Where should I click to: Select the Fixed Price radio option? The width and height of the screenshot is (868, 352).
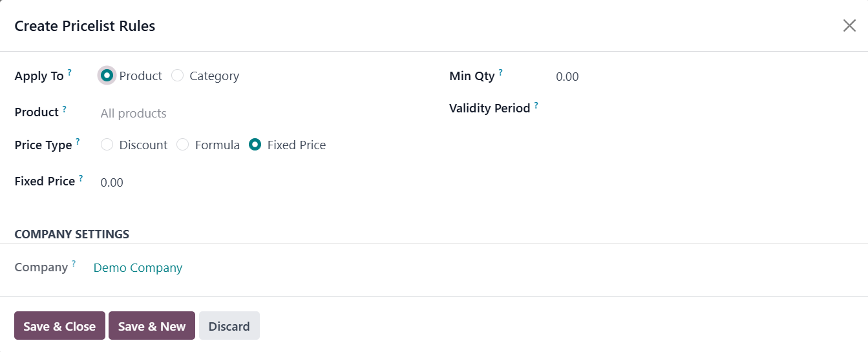click(255, 145)
